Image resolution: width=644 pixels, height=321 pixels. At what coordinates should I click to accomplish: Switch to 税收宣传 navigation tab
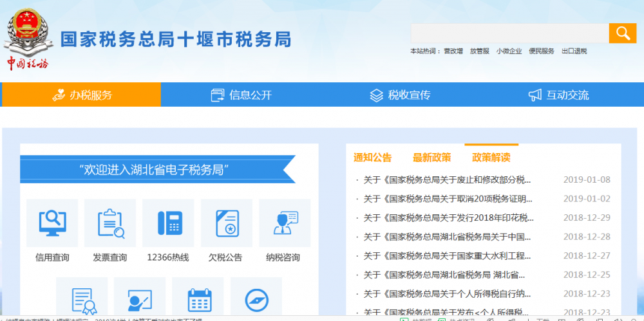click(400, 95)
